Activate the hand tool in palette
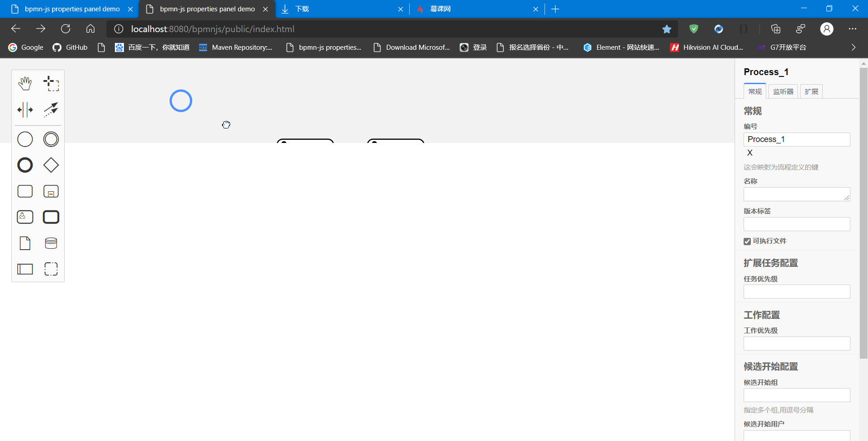This screenshot has width=868, height=441. pyautogui.click(x=25, y=84)
